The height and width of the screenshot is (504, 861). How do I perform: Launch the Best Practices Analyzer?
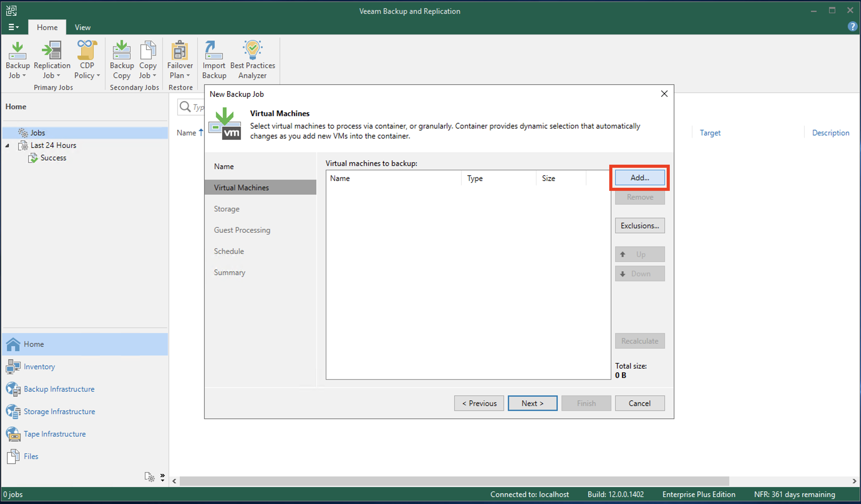point(252,51)
